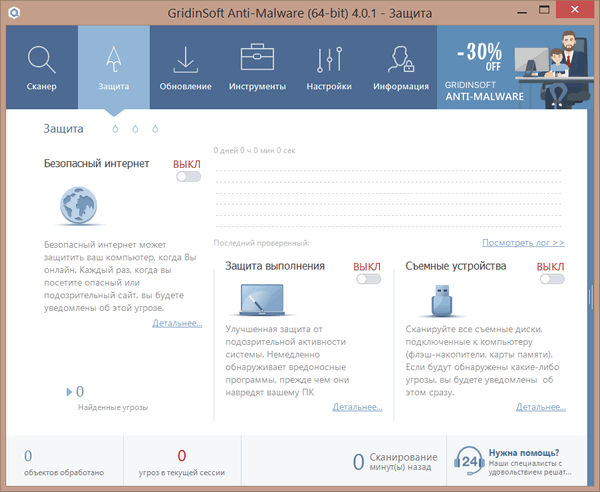600x492 pixels.
Task: Enable the Безопасный интернет toggle
Action: point(188,176)
